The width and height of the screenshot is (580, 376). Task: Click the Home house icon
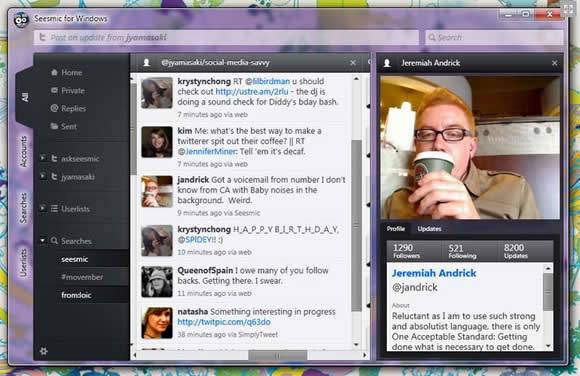click(x=54, y=72)
